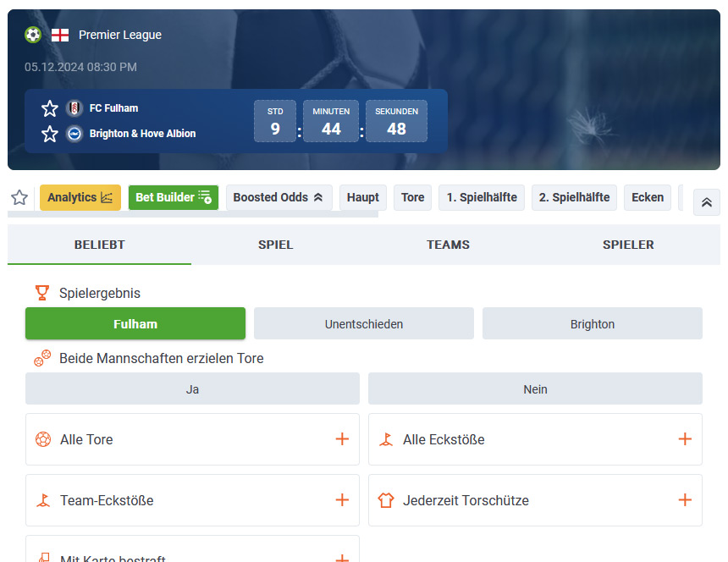Click the soccer ball sport icon

[x=33, y=35]
